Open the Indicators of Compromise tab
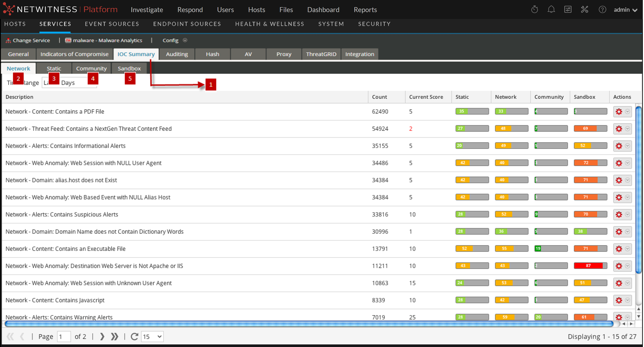Screen dimensions: 644x347 click(74, 54)
